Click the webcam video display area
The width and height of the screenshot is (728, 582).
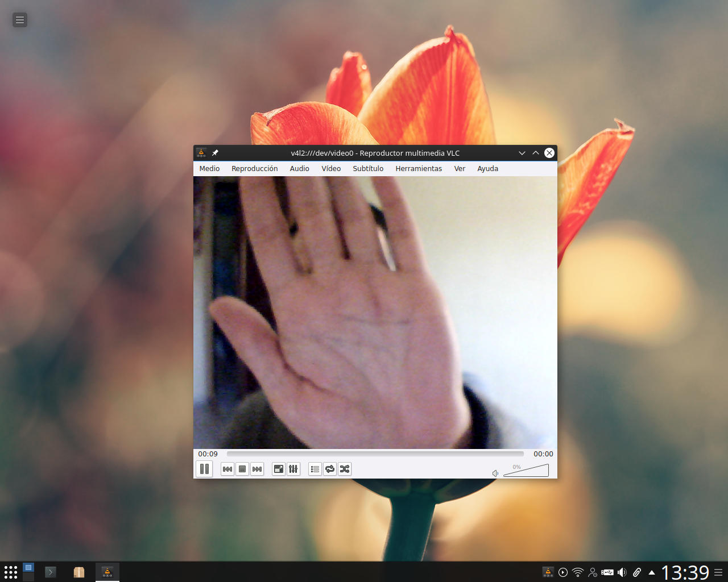(x=375, y=313)
